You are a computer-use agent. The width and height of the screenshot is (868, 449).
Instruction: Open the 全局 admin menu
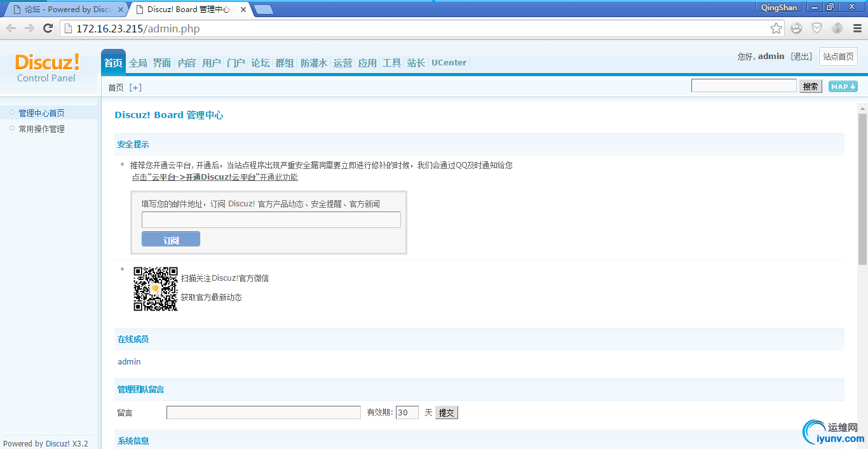[138, 63]
